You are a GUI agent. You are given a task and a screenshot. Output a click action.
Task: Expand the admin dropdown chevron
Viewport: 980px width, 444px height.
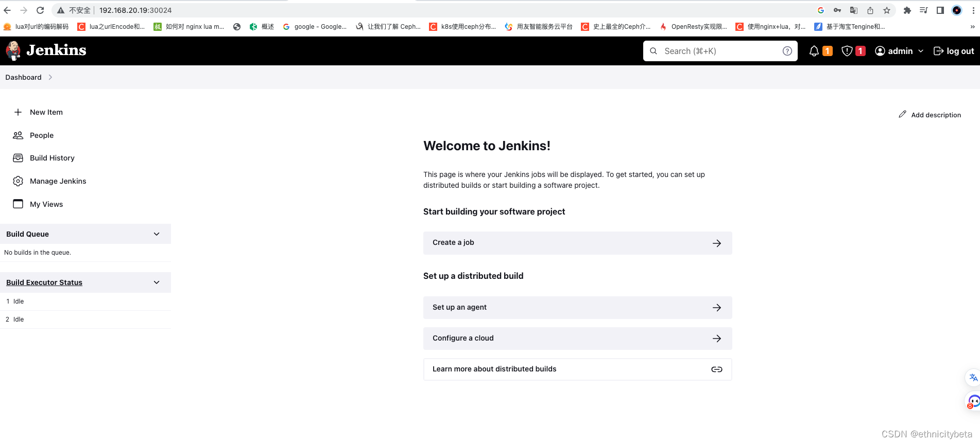click(921, 51)
